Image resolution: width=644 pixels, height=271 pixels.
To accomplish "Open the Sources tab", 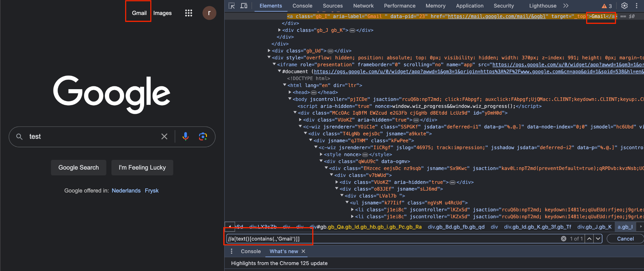I will pyautogui.click(x=333, y=6).
